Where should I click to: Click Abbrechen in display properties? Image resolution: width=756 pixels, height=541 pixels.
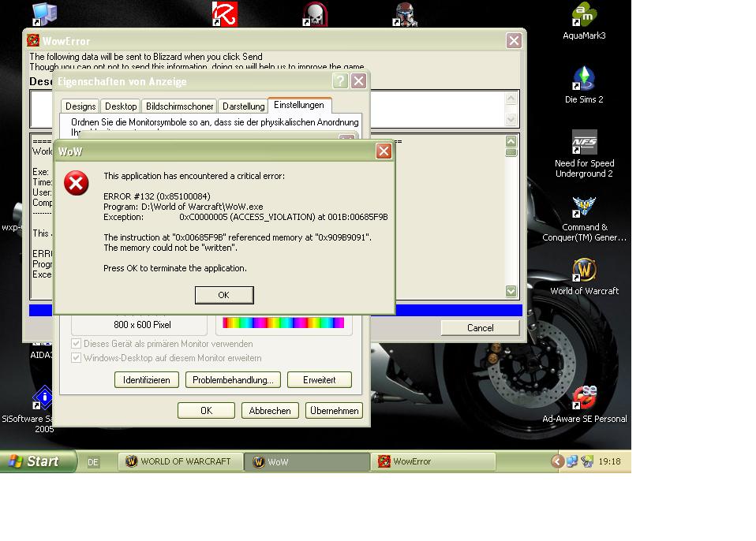pyautogui.click(x=270, y=410)
